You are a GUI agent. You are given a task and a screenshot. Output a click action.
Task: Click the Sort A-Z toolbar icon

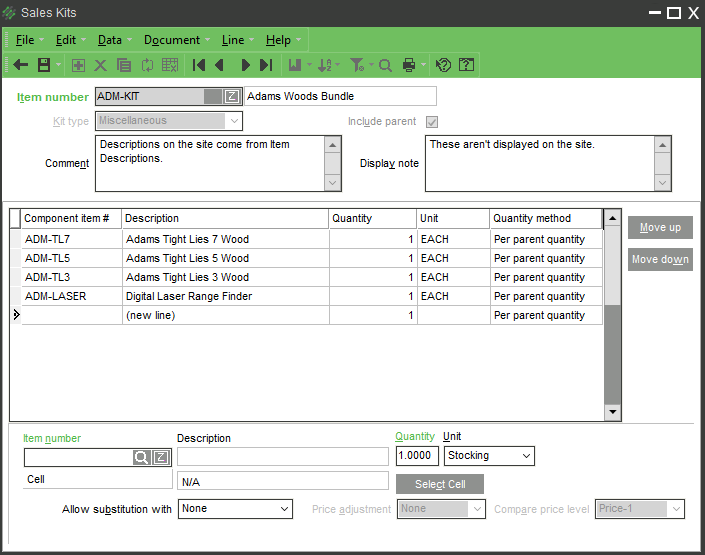point(325,66)
